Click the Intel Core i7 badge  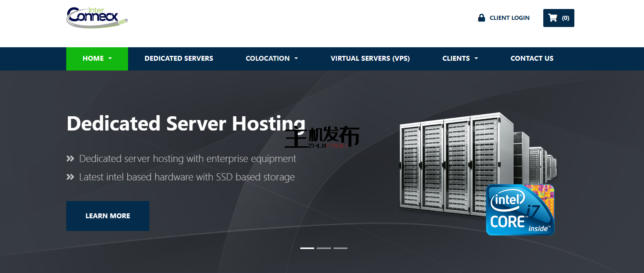520,210
